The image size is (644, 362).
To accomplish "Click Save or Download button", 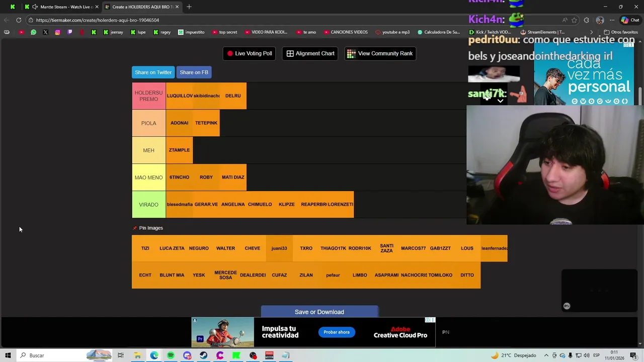I will (319, 312).
